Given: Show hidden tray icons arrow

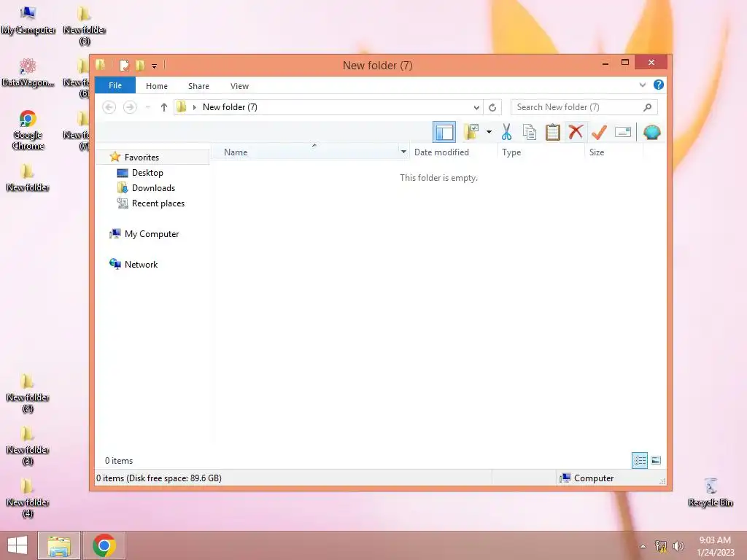Looking at the screenshot, I should (x=643, y=546).
